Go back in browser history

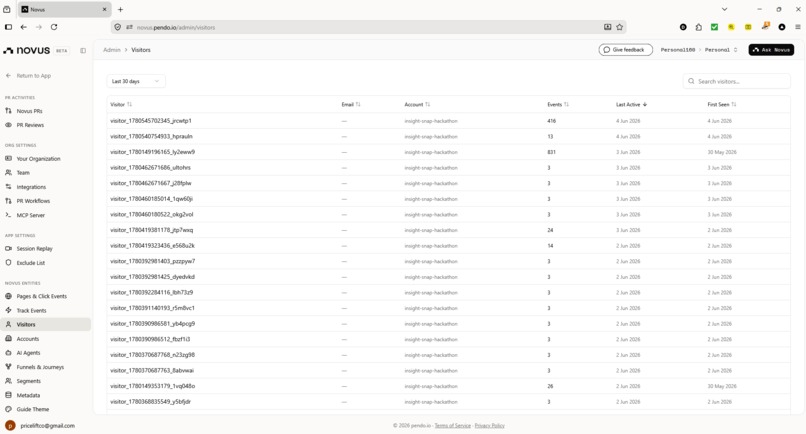pos(24,27)
